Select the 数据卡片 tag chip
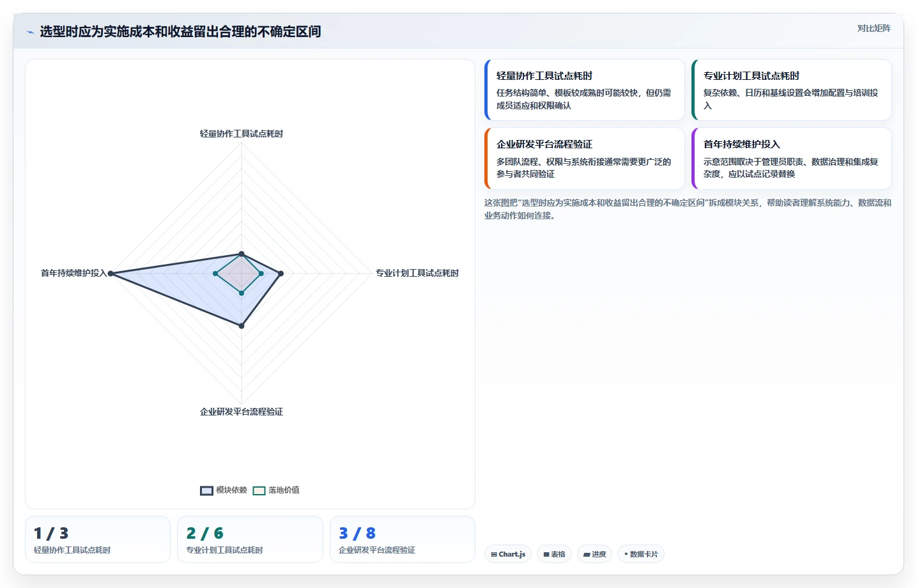This screenshot has width=917, height=588. [x=640, y=554]
